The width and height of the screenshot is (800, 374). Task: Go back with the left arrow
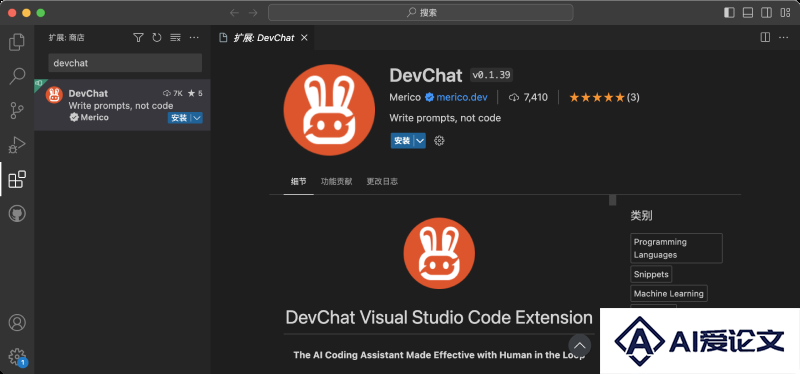pyautogui.click(x=234, y=13)
